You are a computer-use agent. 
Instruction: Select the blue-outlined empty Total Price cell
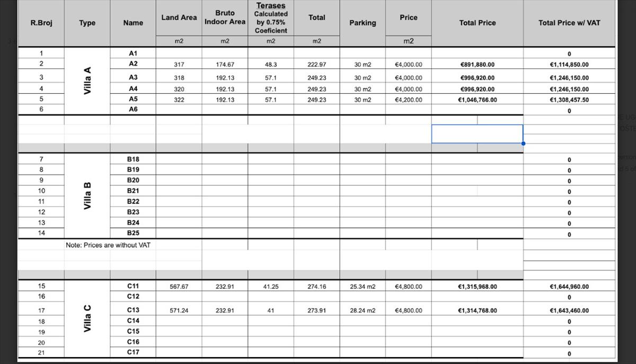click(477, 134)
